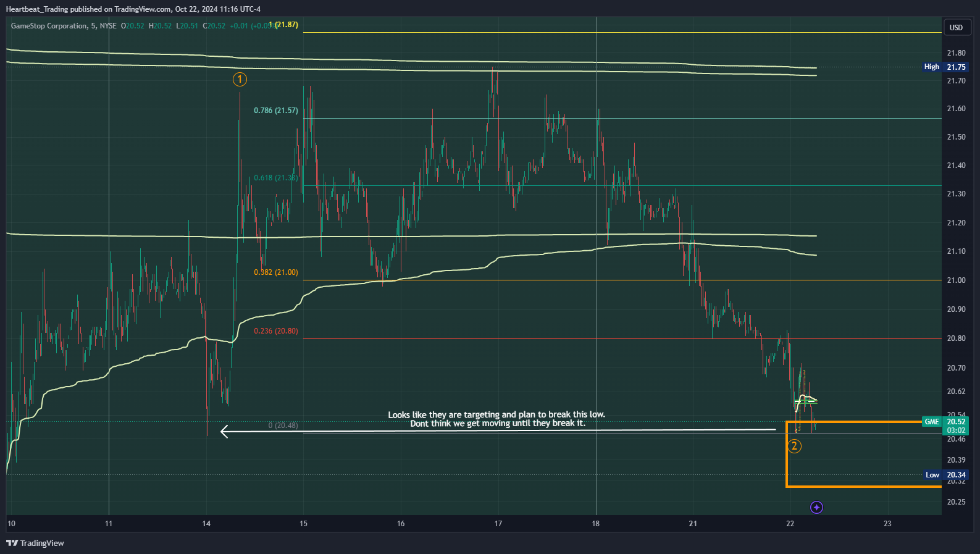Click the 0.618 Fibonacci level label

[x=276, y=178]
